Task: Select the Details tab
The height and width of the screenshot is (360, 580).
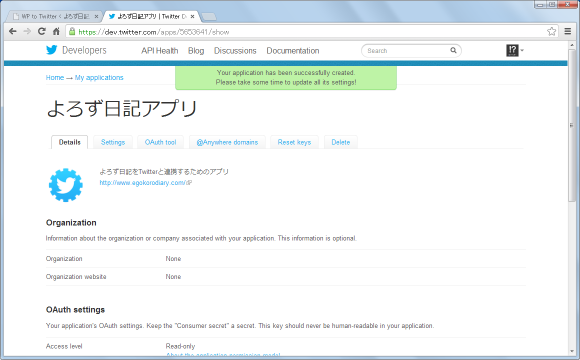Action: [x=70, y=142]
